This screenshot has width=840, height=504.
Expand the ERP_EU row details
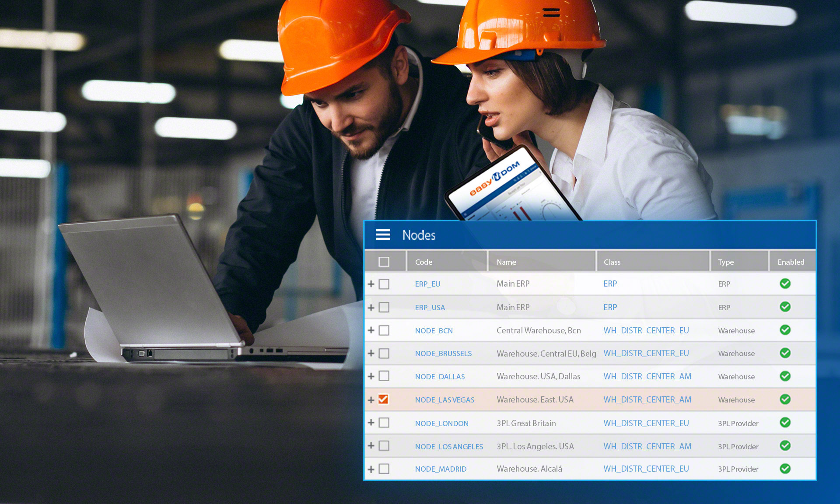coord(371,283)
